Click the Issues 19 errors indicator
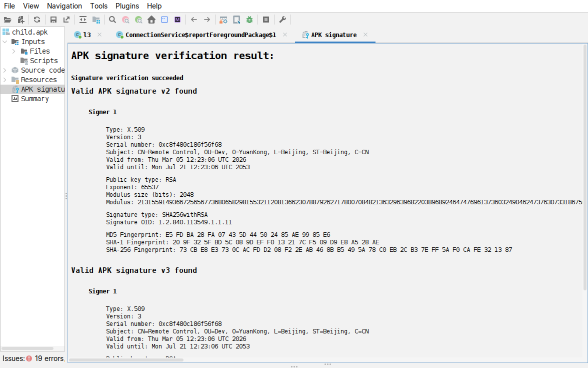 point(33,358)
